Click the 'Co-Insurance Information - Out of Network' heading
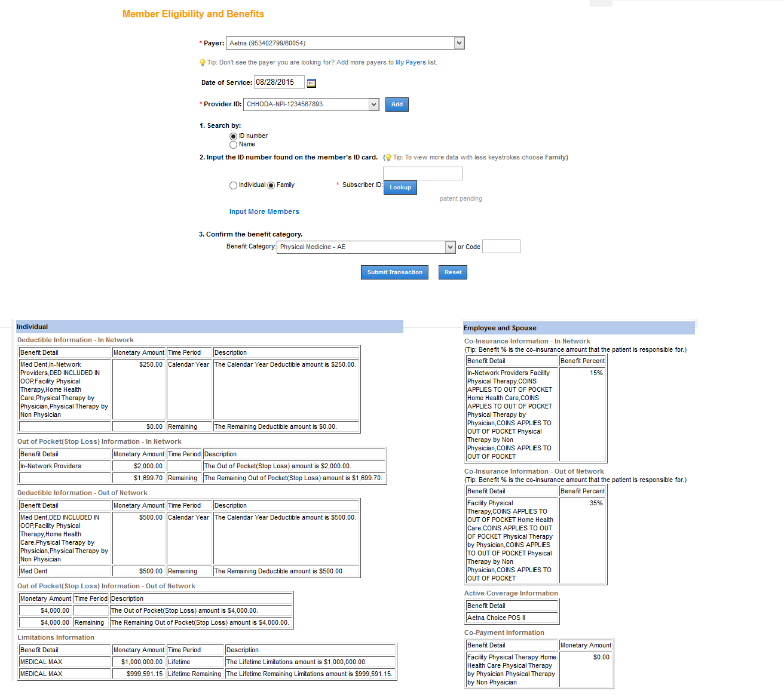This screenshot has height=694, width=784. 534,471
